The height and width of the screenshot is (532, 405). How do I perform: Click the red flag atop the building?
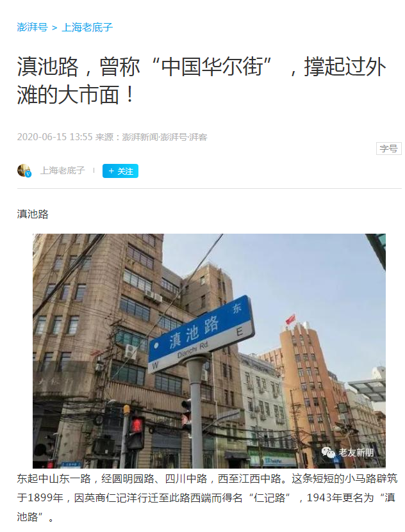pyautogui.click(x=290, y=319)
